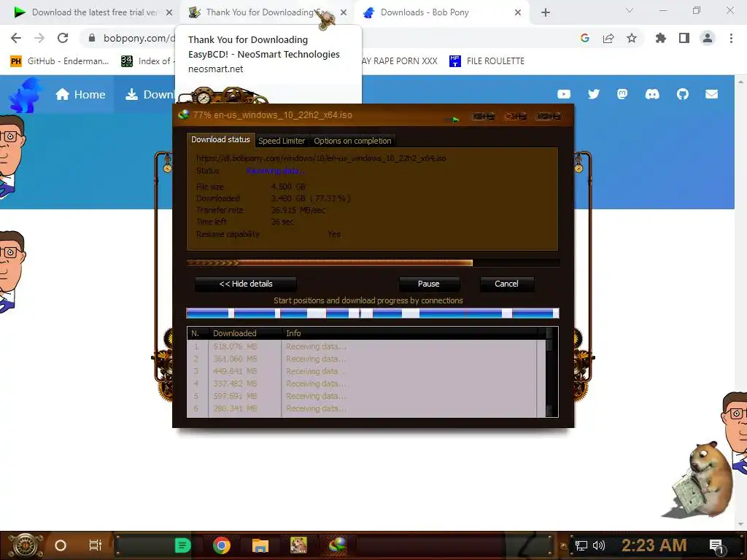Open the FILE ROULETTE bookmark
747x560 pixels.
click(x=487, y=61)
